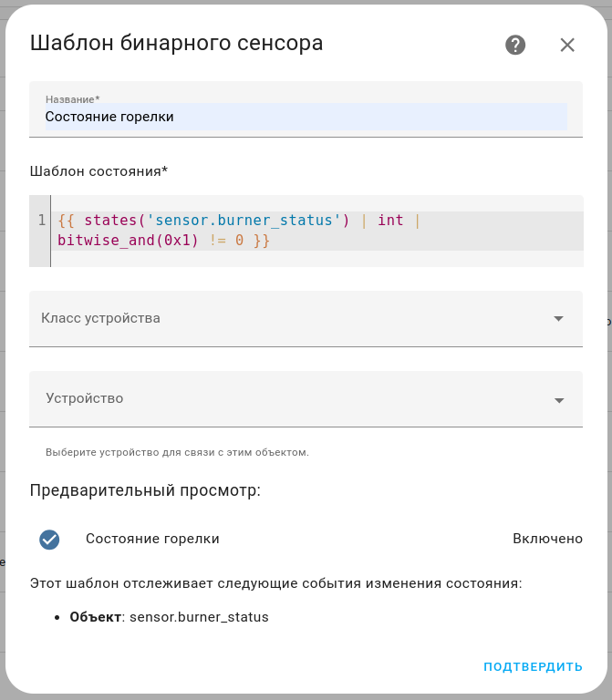Viewport: 612px width, 700px height.
Task: Open the Устройство dropdown arrow
Action: (558, 399)
